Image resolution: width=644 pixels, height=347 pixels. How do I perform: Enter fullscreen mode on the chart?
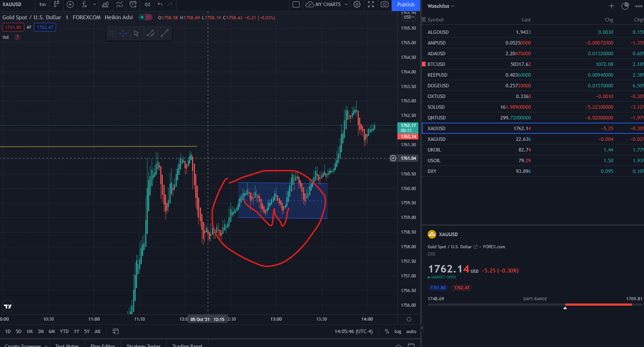click(371, 4)
